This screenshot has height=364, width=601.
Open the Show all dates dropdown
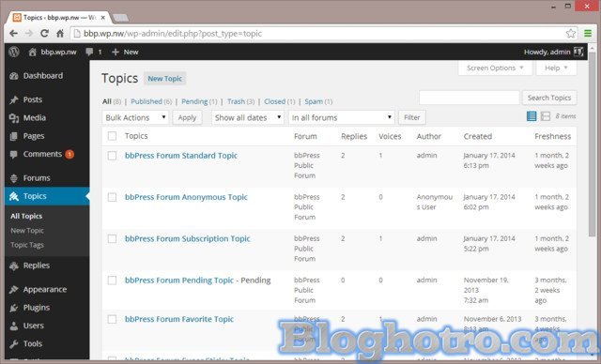(248, 117)
